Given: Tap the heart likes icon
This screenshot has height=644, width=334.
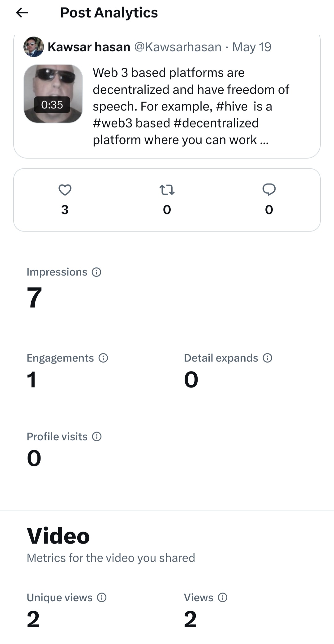Looking at the screenshot, I should pos(65,190).
